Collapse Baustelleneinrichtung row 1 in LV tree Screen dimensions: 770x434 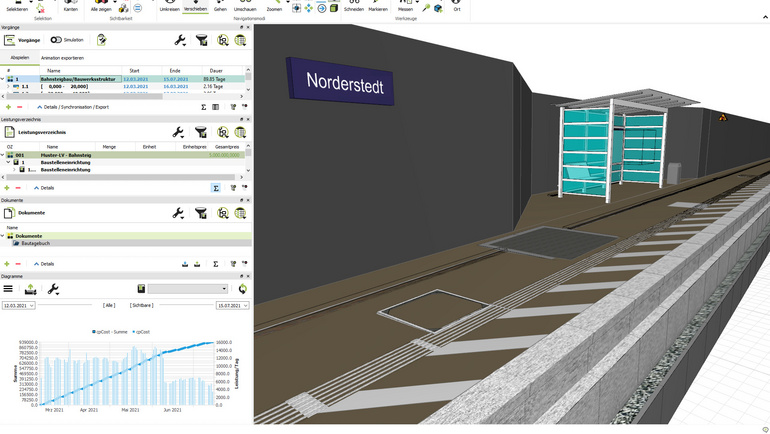point(8,162)
